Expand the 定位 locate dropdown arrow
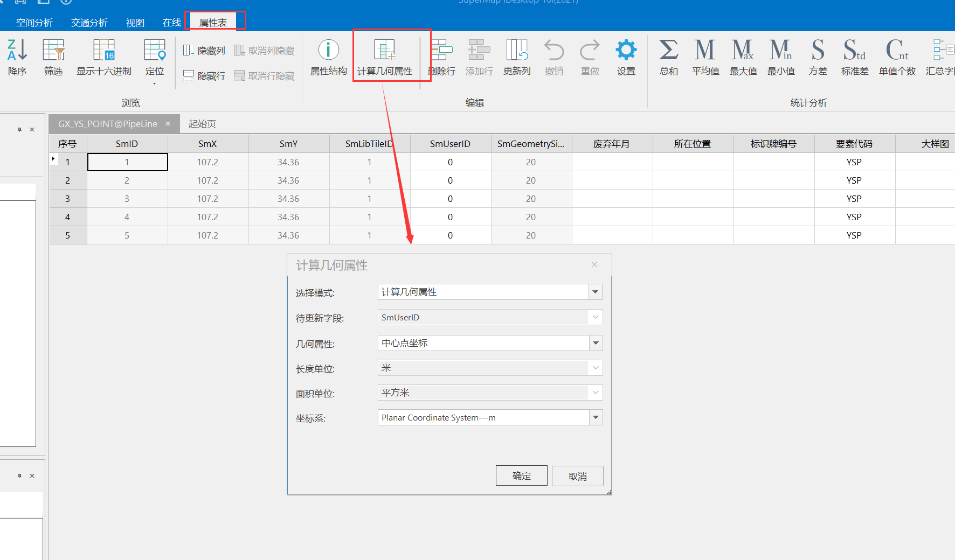Viewport: 955px width, 560px height. coord(155,83)
